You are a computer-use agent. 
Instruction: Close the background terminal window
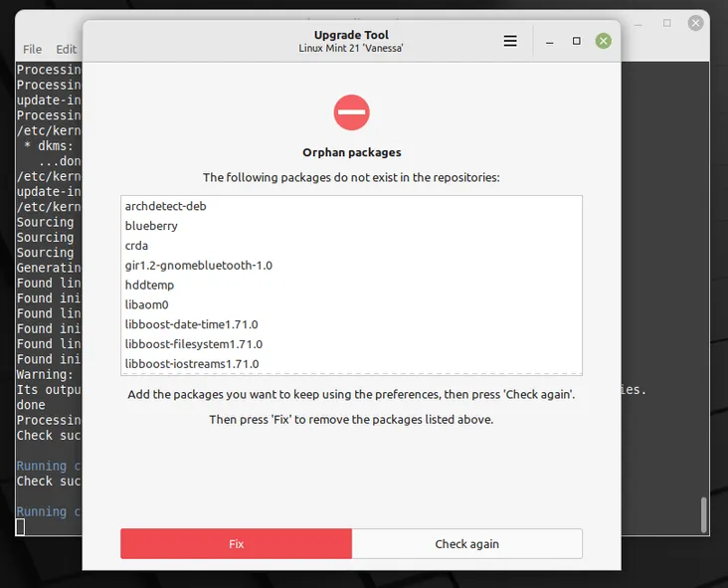tap(696, 23)
